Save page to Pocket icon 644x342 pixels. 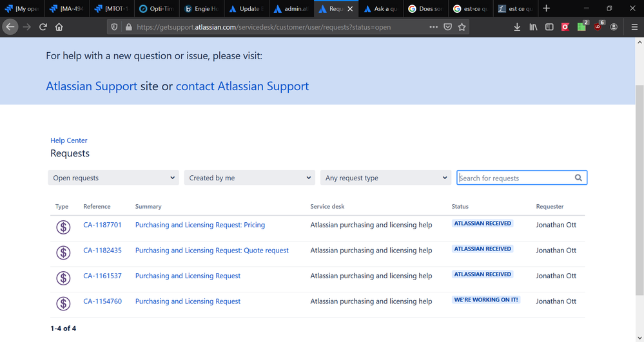(447, 27)
